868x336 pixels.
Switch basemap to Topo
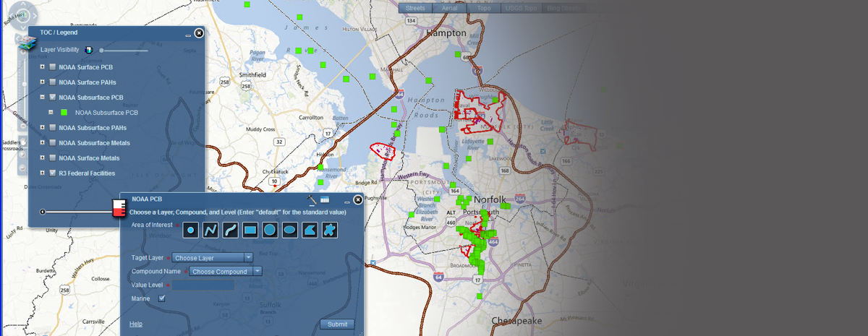coord(484,8)
